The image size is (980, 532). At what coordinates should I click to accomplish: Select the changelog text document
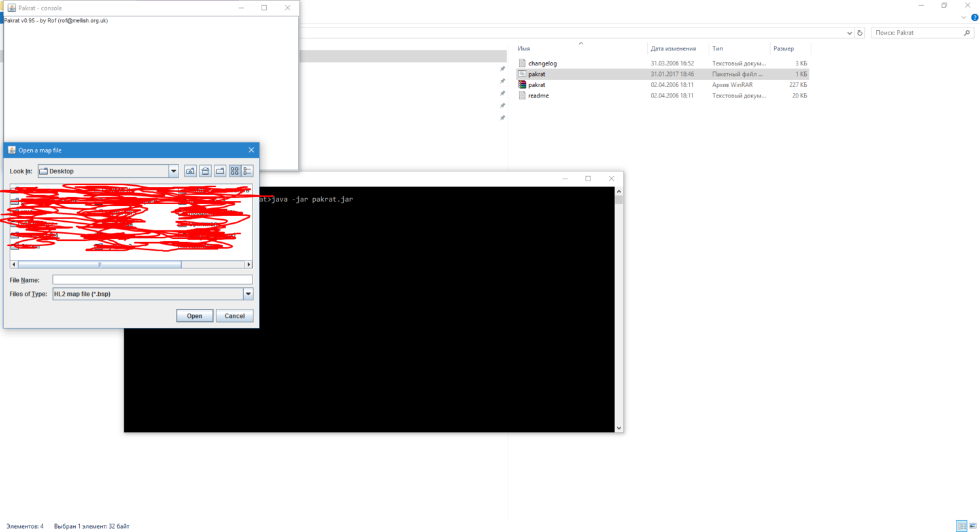542,63
